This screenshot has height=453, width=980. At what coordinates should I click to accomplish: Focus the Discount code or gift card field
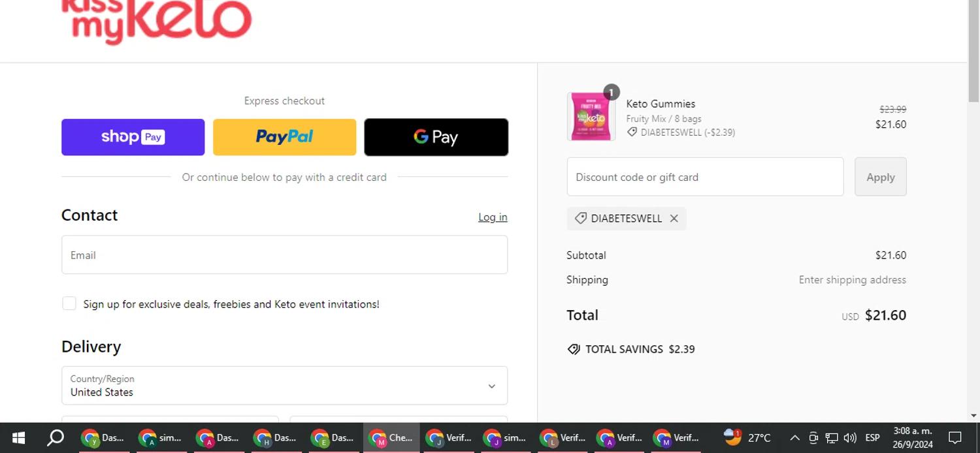click(704, 177)
